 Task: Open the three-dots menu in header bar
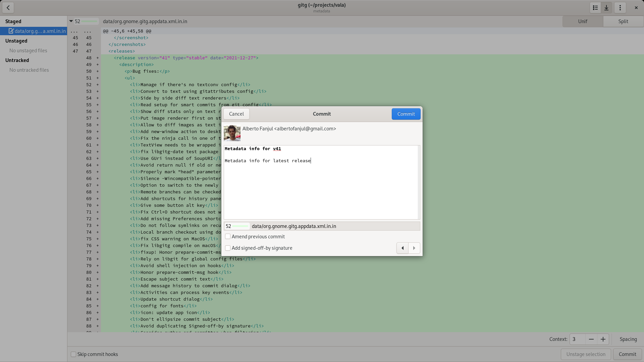[620, 7]
